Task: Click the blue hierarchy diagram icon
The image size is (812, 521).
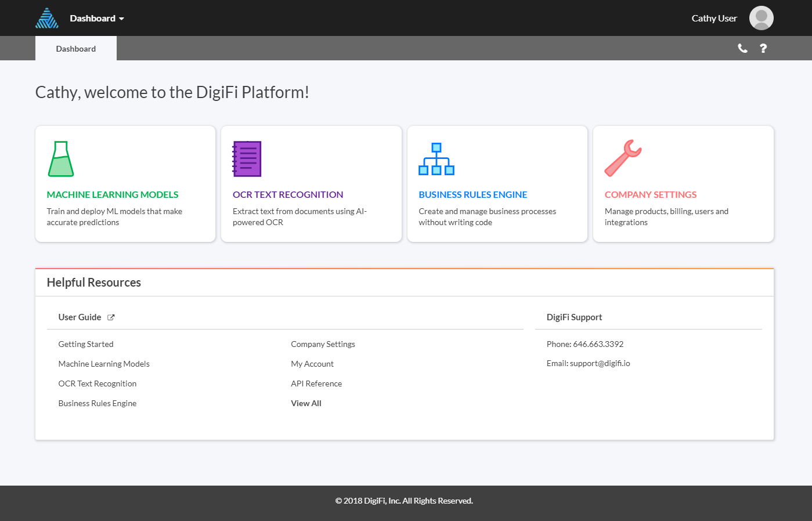Action: coord(436,159)
